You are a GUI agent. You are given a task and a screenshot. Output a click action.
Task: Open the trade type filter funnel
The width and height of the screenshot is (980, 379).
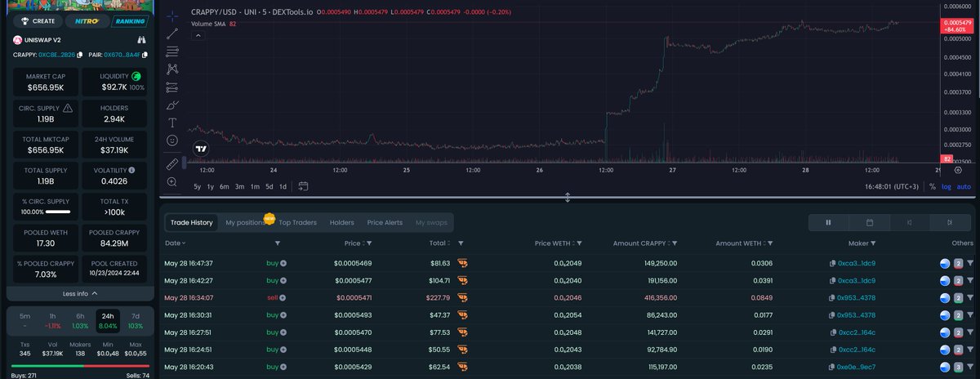click(278, 243)
